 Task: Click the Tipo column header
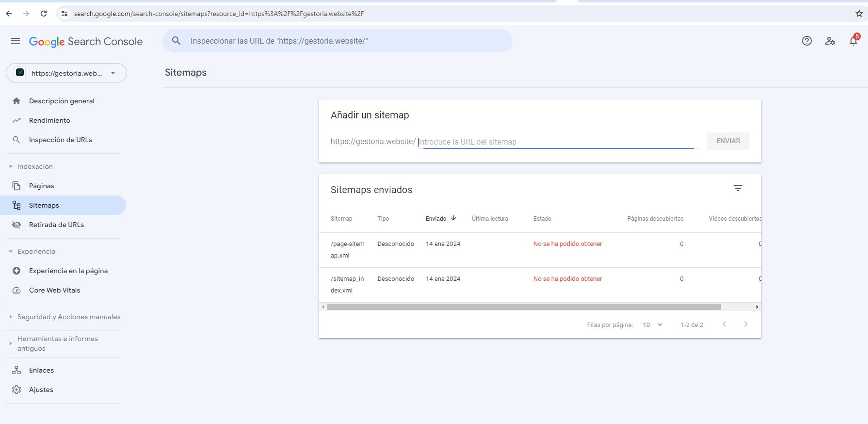point(383,219)
